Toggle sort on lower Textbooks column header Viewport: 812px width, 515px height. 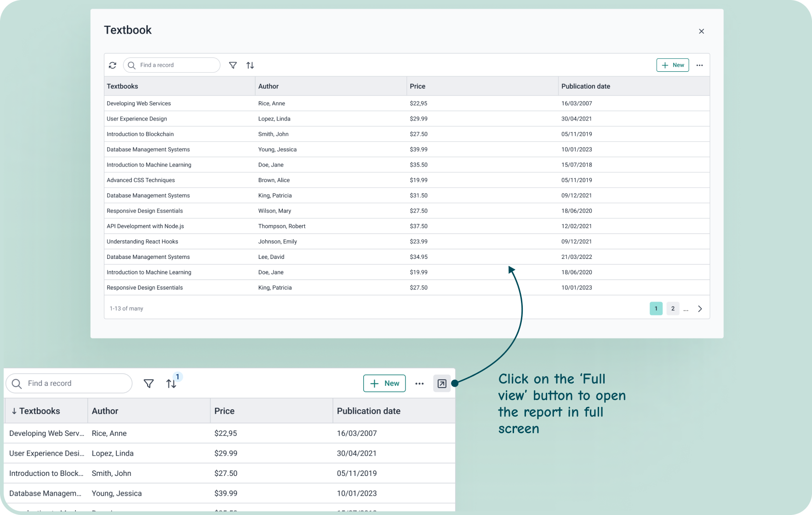point(39,411)
